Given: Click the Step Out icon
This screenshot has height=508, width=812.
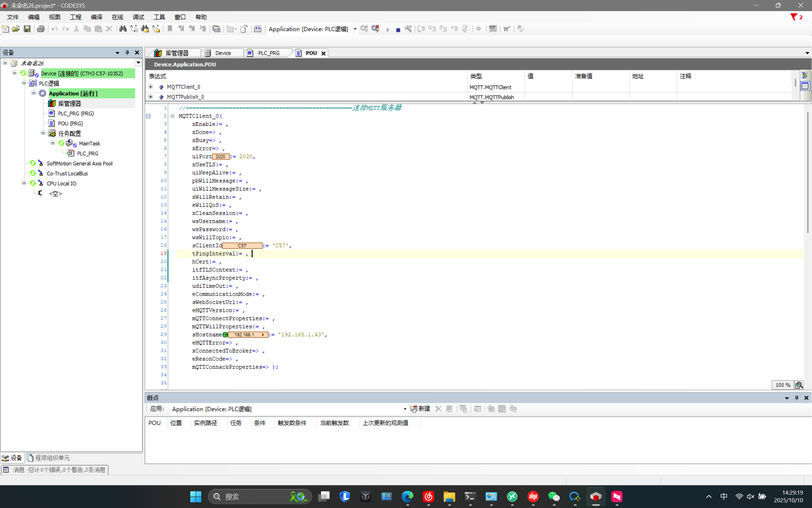Looking at the screenshot, I should [x=443, y=29].
